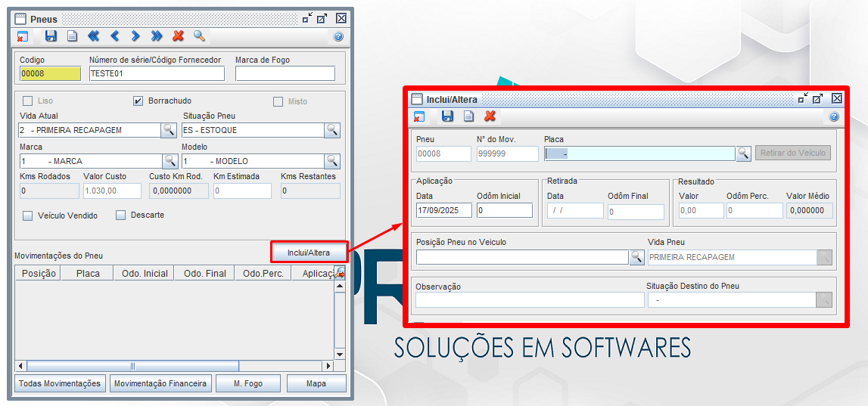This screenshot has height=406, width=868.
Task: Go to the first record in Pneus
Action: point(93,36)
